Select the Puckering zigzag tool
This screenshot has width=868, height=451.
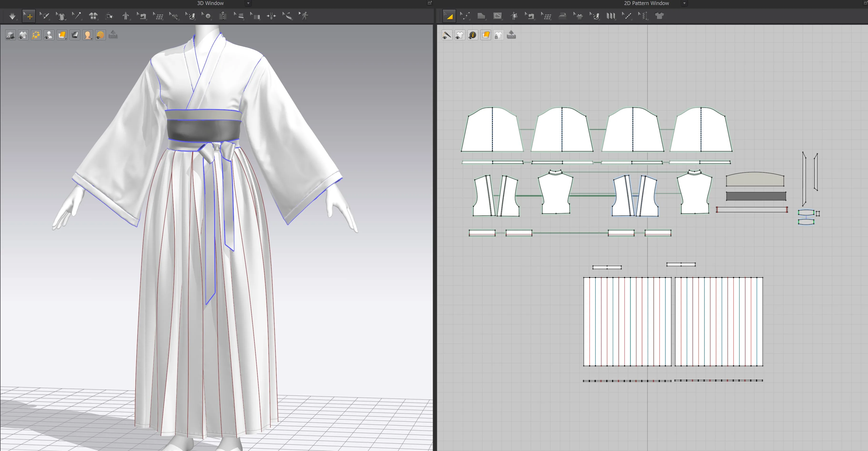pos(643,16)
